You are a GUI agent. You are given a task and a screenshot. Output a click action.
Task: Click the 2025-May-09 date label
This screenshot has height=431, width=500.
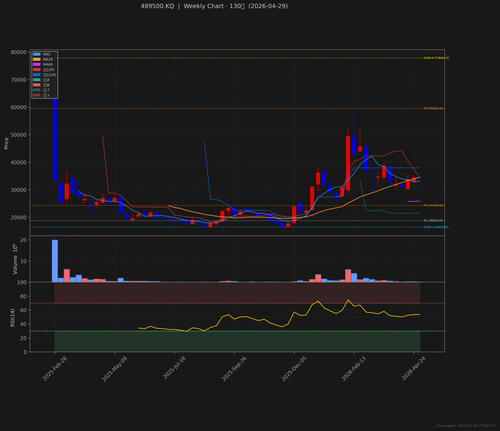(x=114, y=368)
